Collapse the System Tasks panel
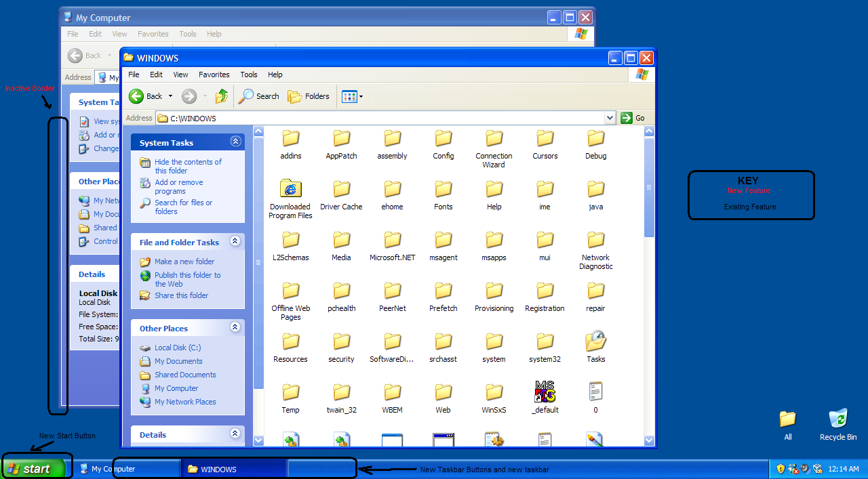The image size is (868, 479). pyautogui.click(x=235, y=142)
